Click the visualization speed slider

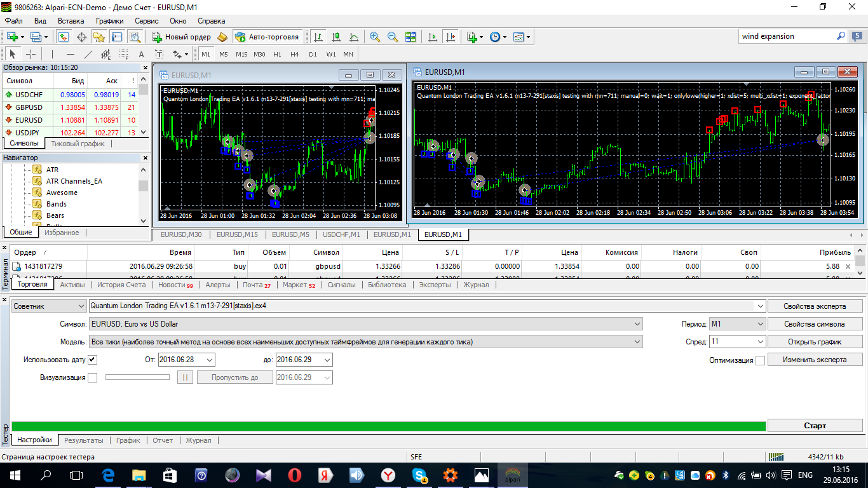tap(137, 377)
